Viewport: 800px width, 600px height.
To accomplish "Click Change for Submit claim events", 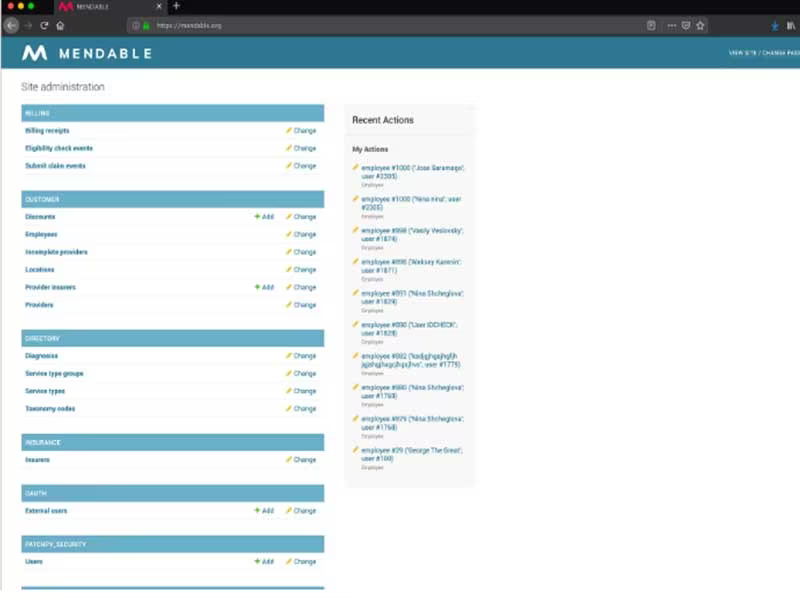I will 302,166.
